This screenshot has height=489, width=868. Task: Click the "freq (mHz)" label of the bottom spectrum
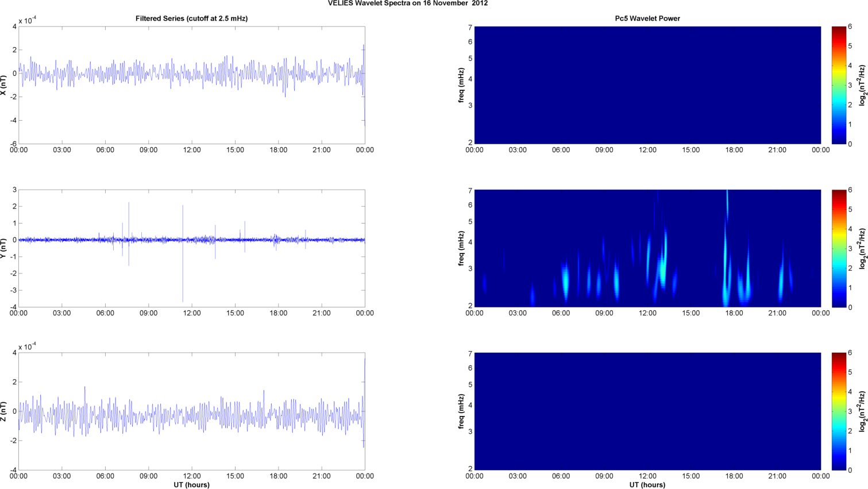pyautogui.click(x=461, y=411)
